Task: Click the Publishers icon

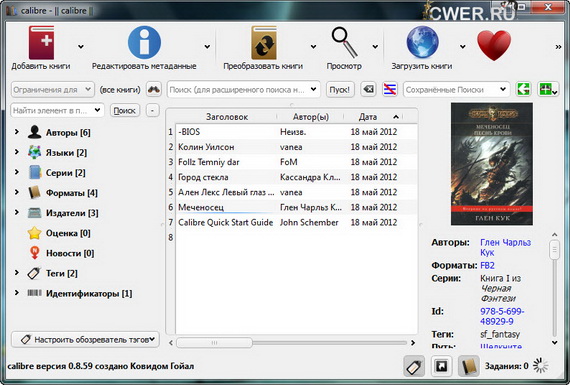Action: [x=35, y=213]
